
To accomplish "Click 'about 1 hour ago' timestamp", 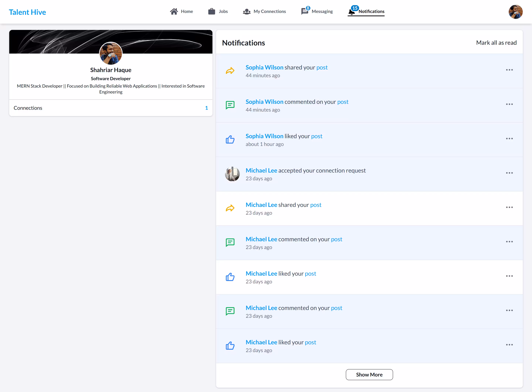I will 265,144.
